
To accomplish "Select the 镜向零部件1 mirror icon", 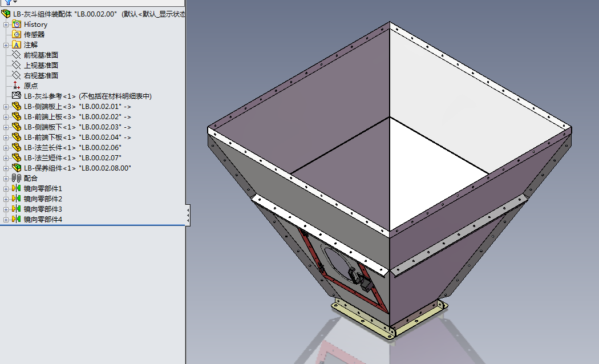I will [x=17, y=188].
